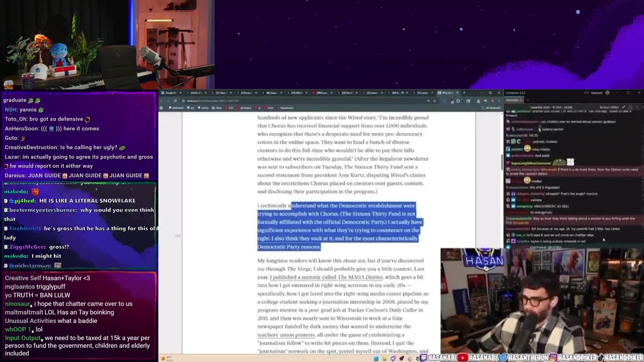Open the Chatterino hasanabi account button
The height and width of the screenshot is (362, 644).
pyautogui.click(x=596, y=93)
